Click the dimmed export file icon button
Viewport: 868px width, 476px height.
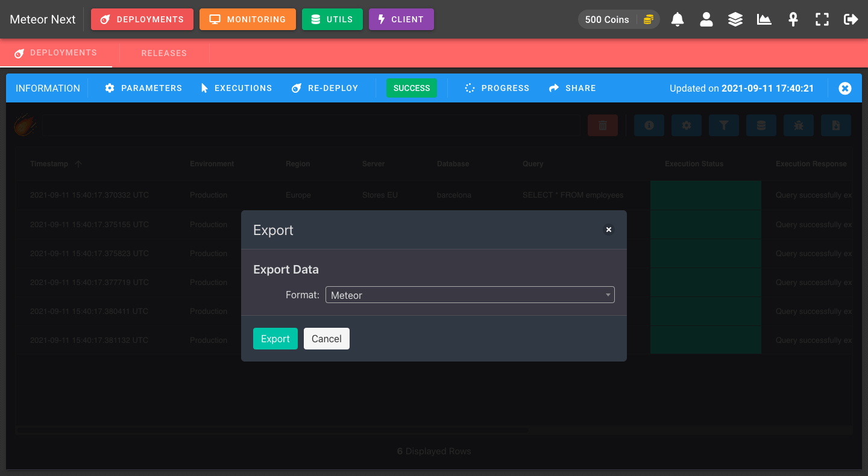coord(836,125)
